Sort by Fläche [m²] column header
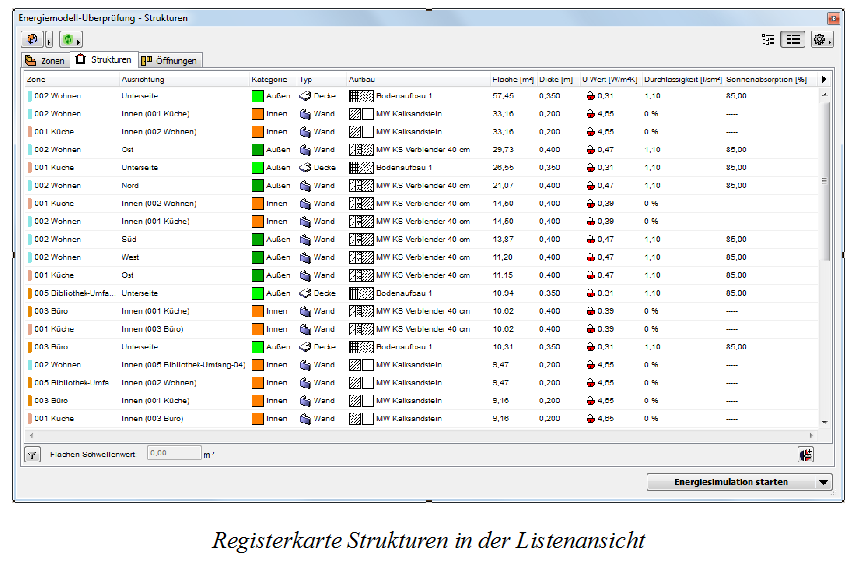The height and width of the screenshot is (561, 852). 513,79
